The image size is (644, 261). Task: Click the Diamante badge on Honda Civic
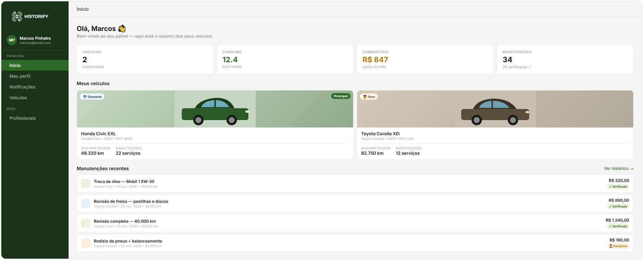[x=92, y=97]
